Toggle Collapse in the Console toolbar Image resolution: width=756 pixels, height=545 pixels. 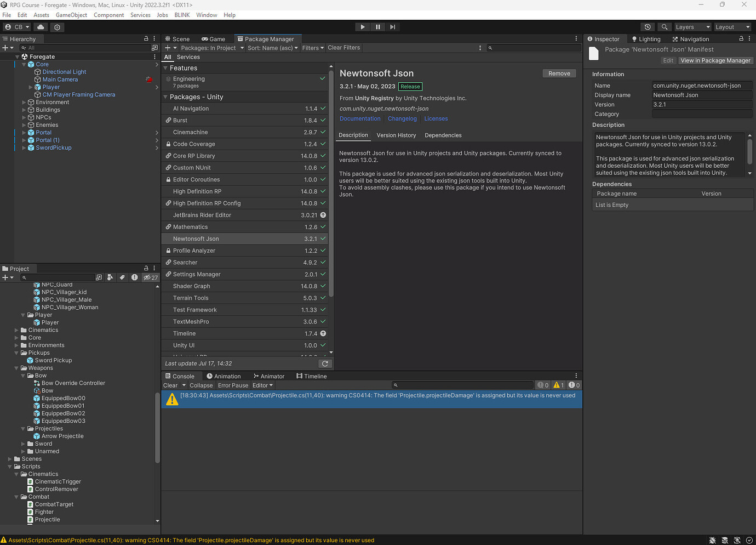coord(201,385)
